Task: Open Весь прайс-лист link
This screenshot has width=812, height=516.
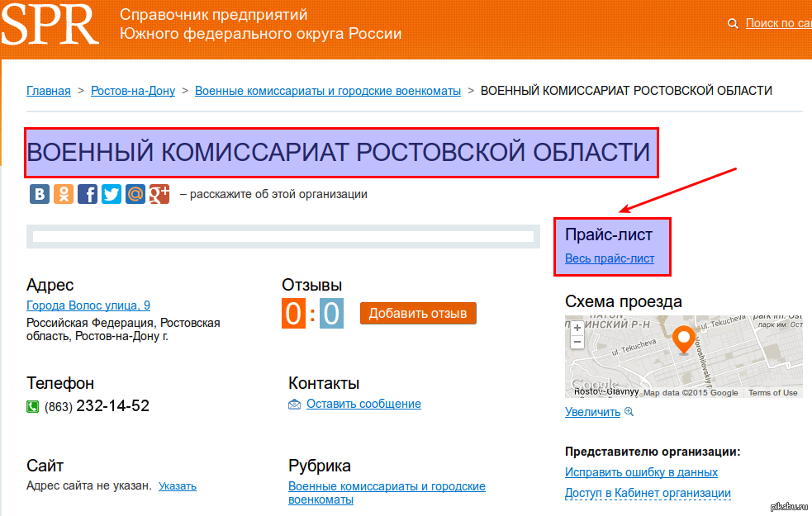Action: [x=610, y=258]
